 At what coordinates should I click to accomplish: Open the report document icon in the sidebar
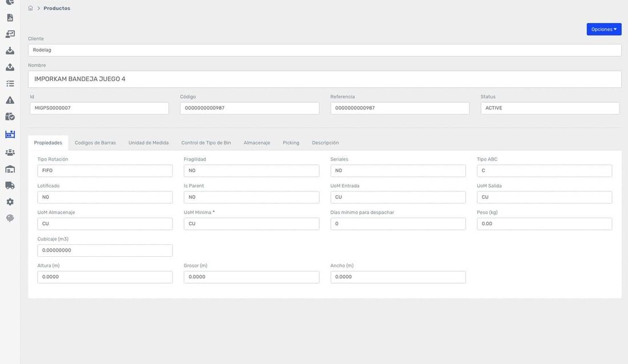point(10,18)
